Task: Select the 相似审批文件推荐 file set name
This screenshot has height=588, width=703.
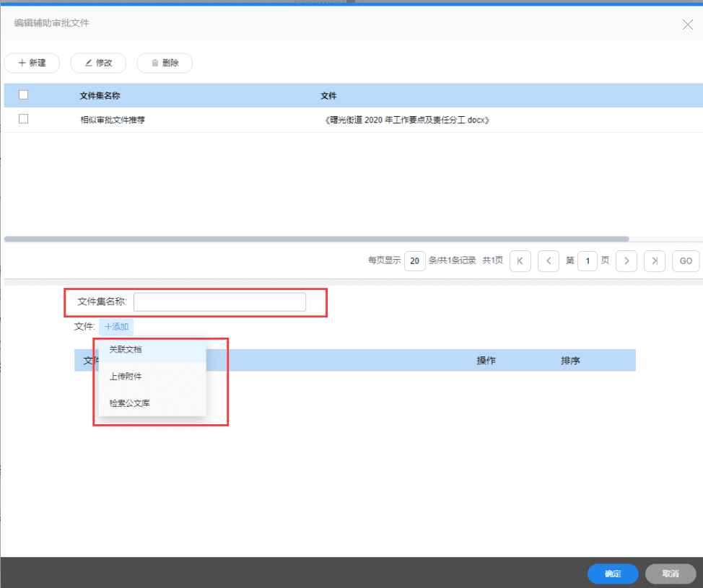Action: (x=113, y=120)
